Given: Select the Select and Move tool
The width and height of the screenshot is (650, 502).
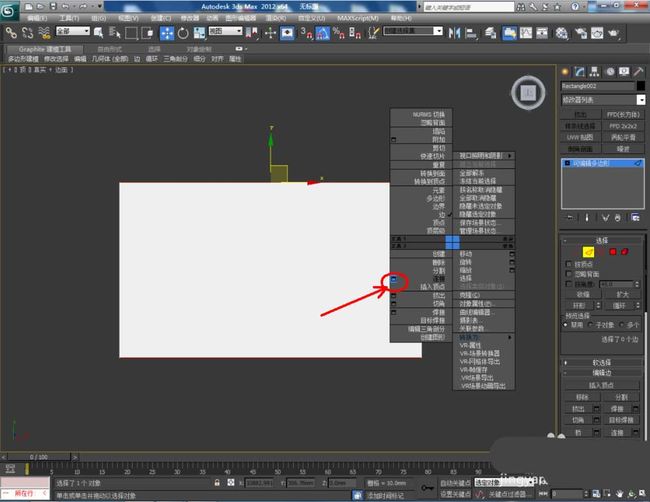Looking at the screenshot, I should point(167,33).
